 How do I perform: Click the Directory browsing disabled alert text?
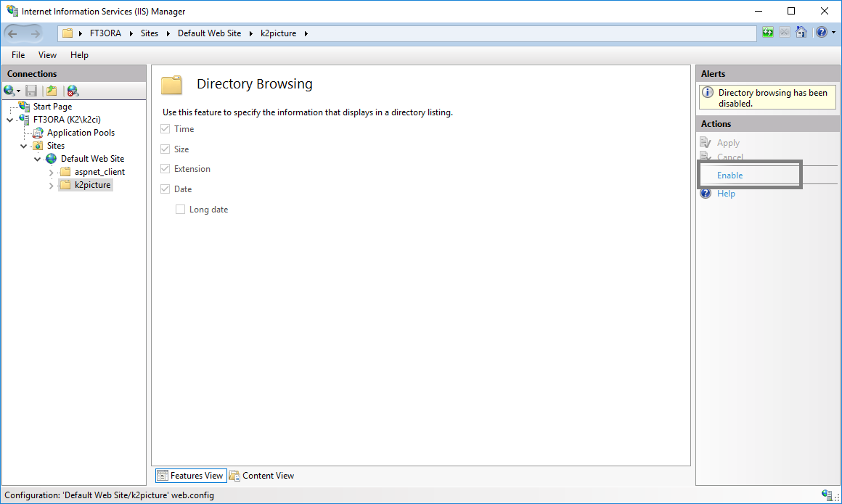(773, 98)
